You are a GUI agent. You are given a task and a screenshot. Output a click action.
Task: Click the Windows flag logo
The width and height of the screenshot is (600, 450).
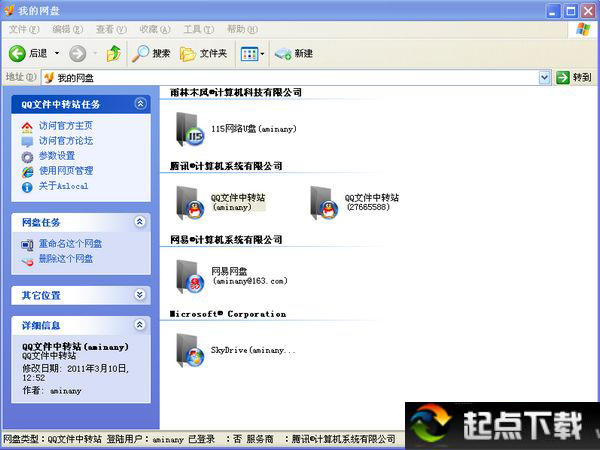[x=582, y=29]
